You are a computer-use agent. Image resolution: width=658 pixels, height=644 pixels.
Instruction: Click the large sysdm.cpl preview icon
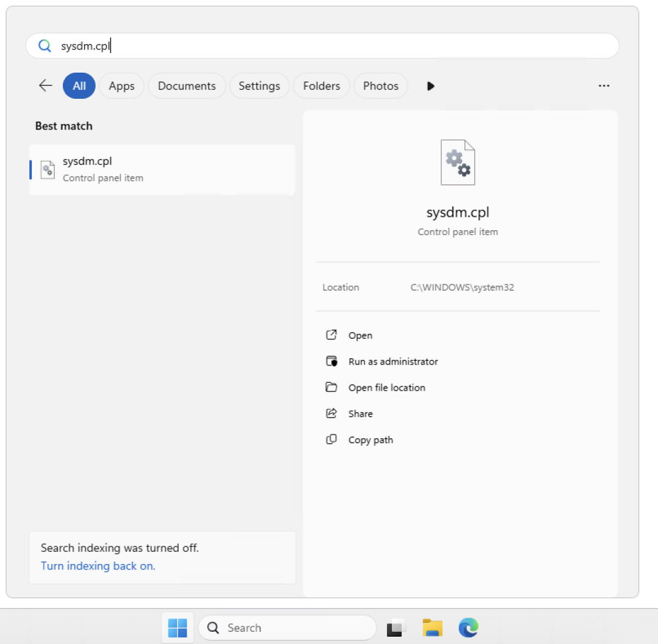click(x=458, y=162)
